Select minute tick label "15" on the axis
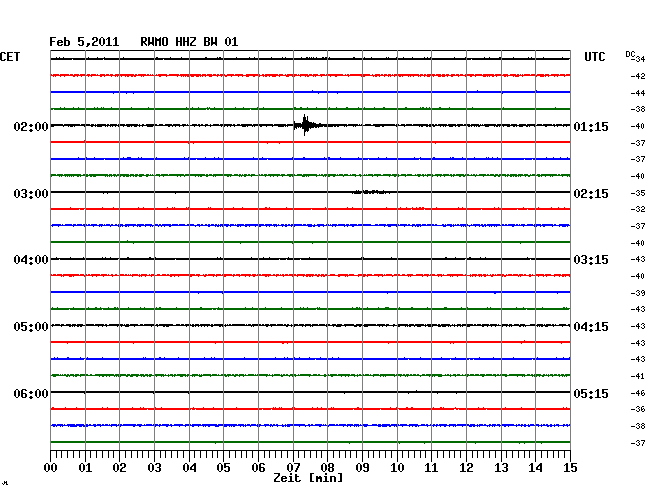 [x=570, y=468]
